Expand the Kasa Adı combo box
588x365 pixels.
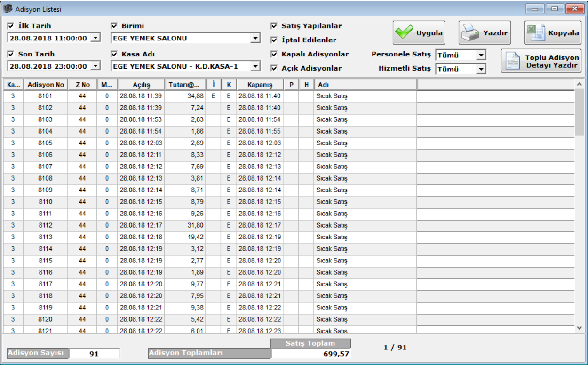(255, 66)
